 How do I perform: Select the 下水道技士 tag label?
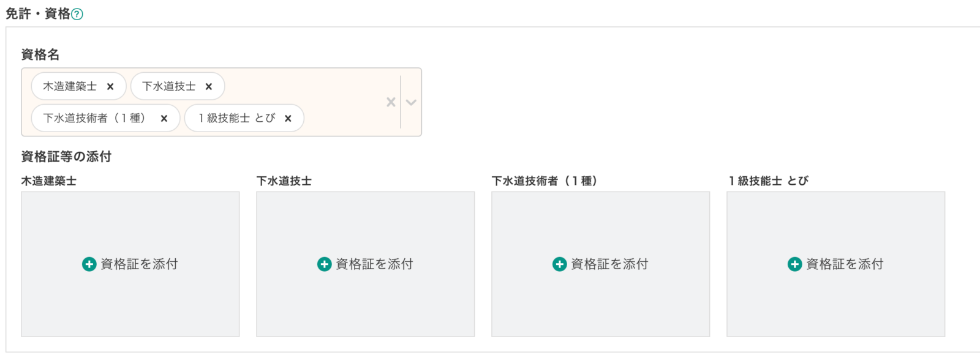pos(168,86)
